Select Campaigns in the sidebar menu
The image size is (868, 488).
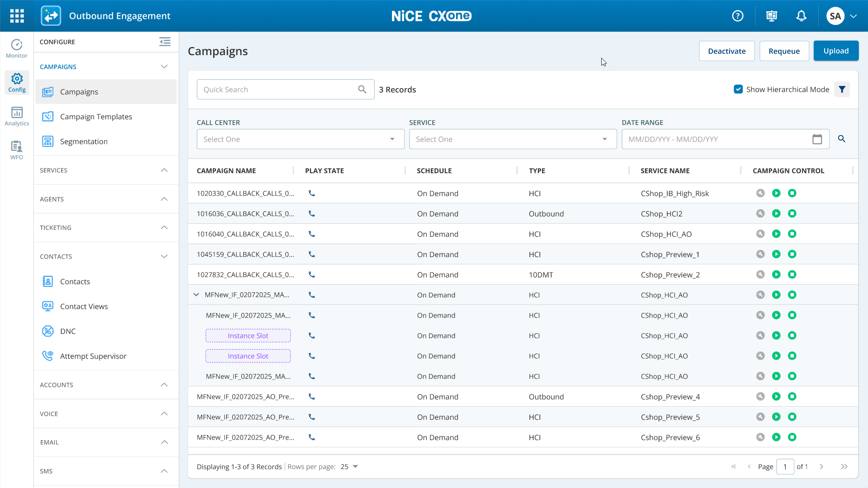[106, 92]
